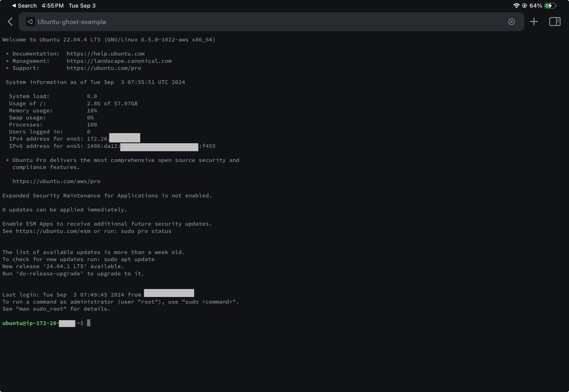Click the 'Swap usage:' row
The image size is (569, 392).
click(x=51, y=118)
